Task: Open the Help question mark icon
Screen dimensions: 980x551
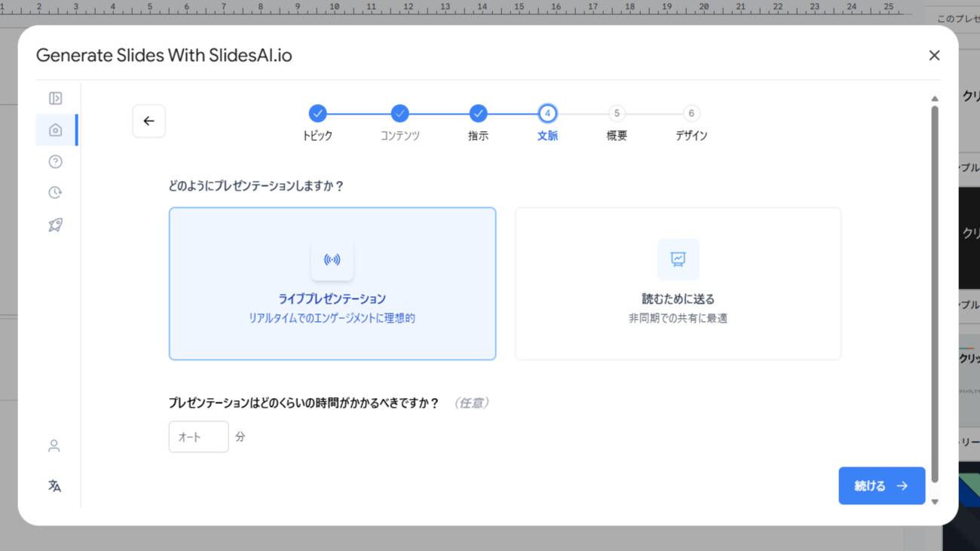Action: pyautogui.click(x=54, y=161)
